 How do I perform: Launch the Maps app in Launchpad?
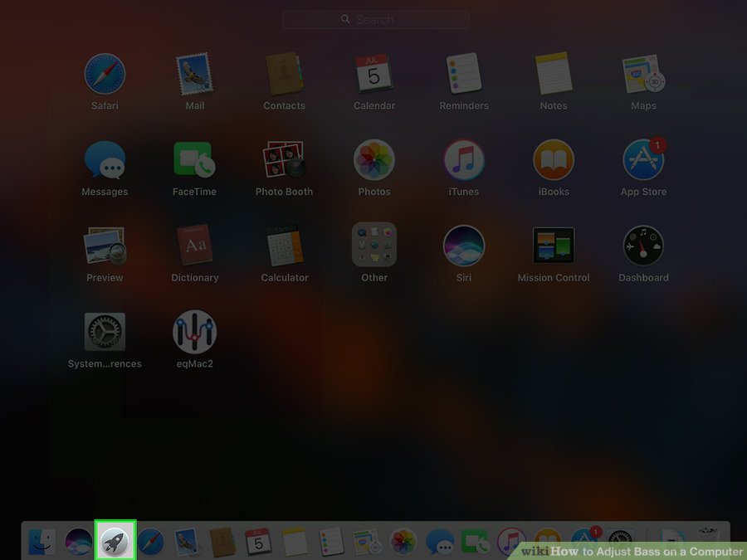[x=643, y=74]
